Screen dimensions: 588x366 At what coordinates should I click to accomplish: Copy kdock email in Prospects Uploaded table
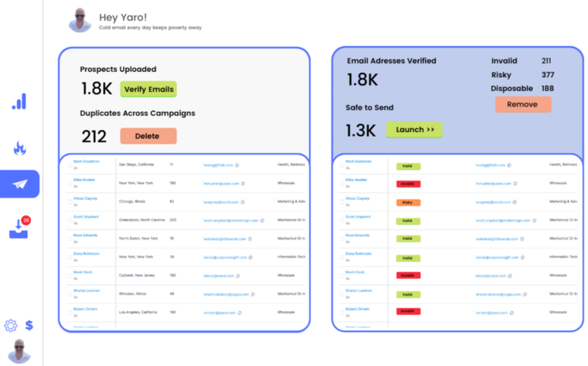coord(238,276)
